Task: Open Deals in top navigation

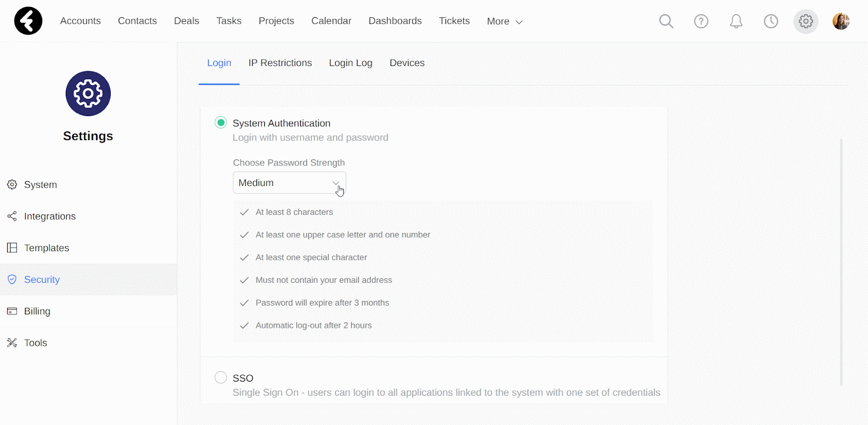Action: click(187, 21)
